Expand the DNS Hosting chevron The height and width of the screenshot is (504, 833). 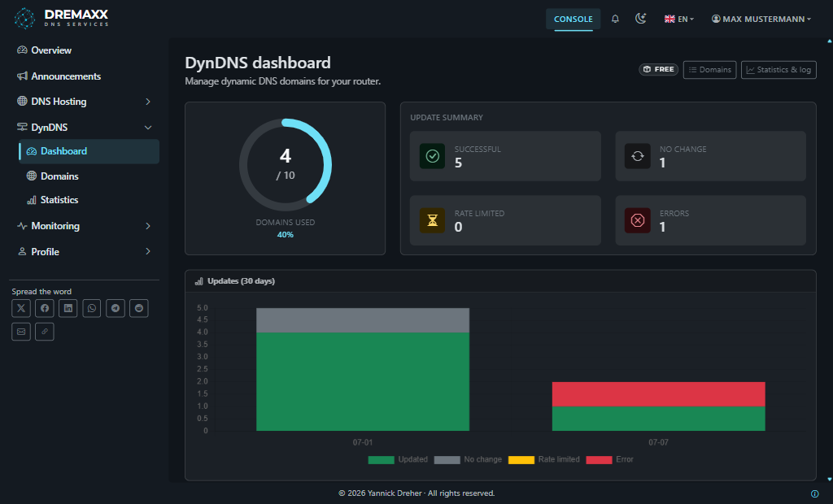click(x=148, y=102)
